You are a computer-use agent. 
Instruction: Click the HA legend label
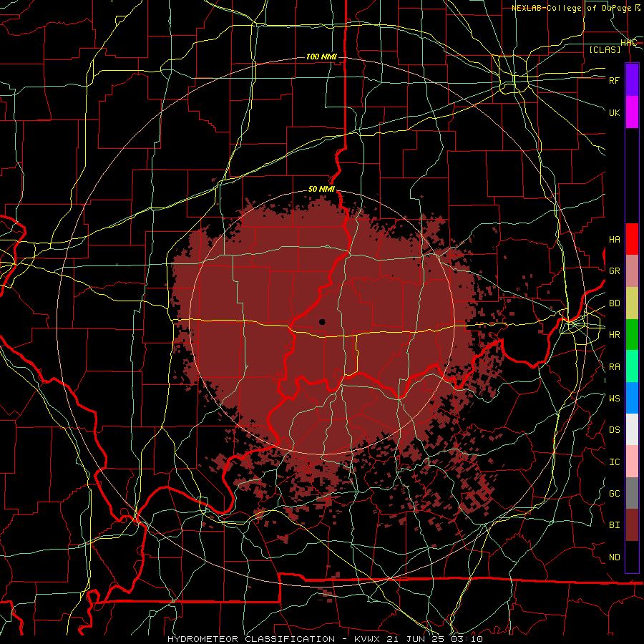(x=615, y=240)
